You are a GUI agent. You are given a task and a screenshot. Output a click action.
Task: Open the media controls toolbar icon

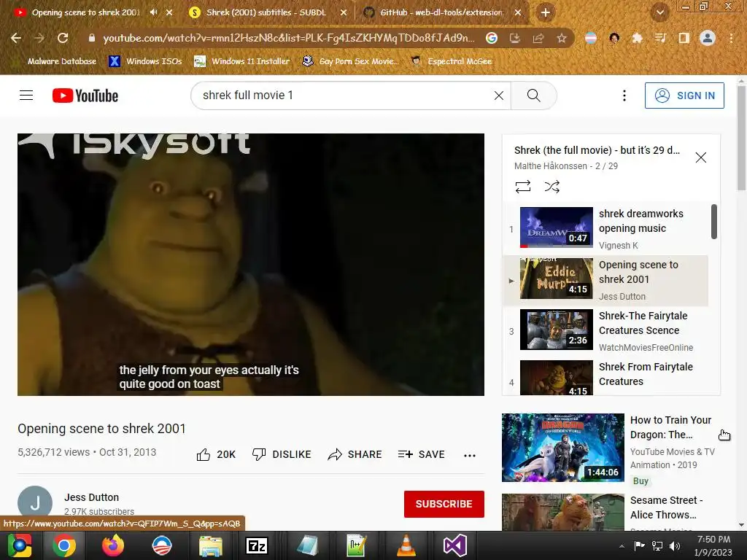pos(660,38)
